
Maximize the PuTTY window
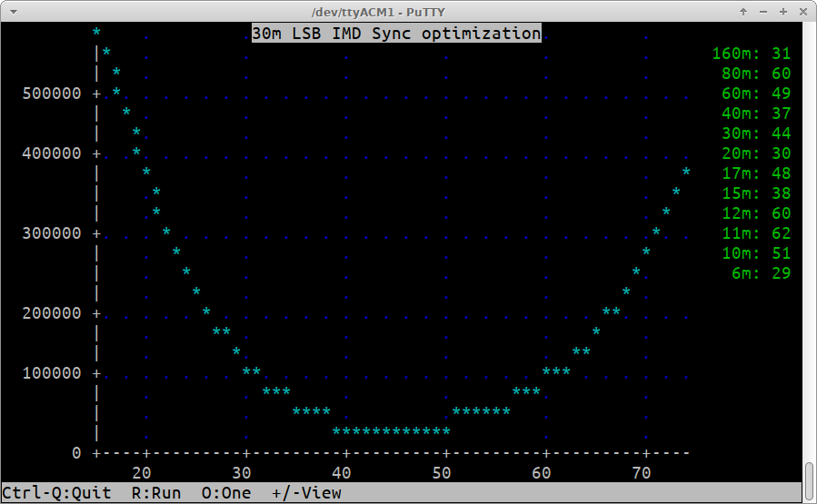click(x=782, y=12)
